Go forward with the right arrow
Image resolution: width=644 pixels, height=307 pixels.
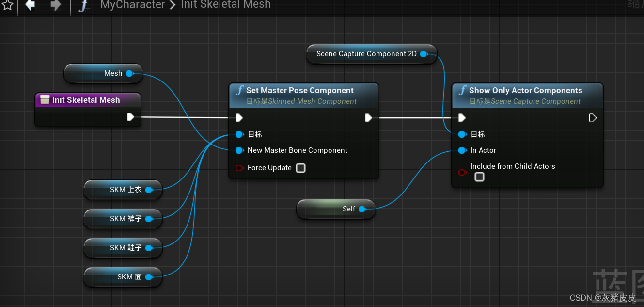(x=56, y=5)
